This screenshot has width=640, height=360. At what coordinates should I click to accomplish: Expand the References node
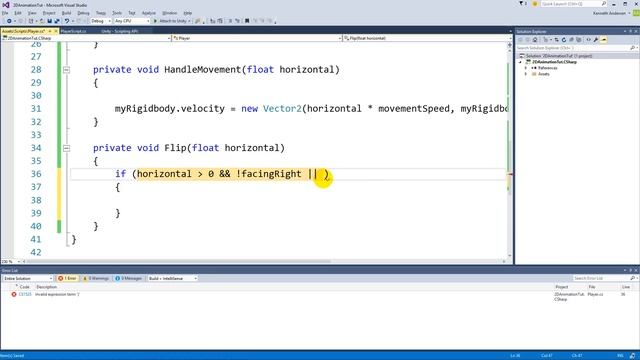coord(526,68)
